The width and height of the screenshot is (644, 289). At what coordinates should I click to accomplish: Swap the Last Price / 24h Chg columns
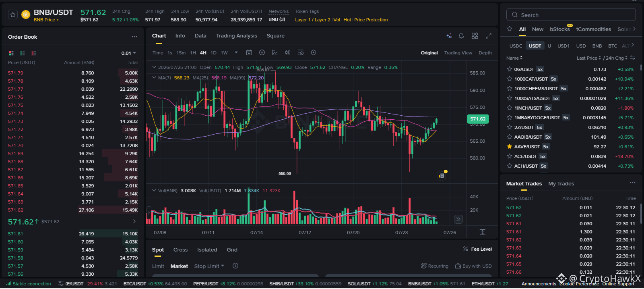633,58
